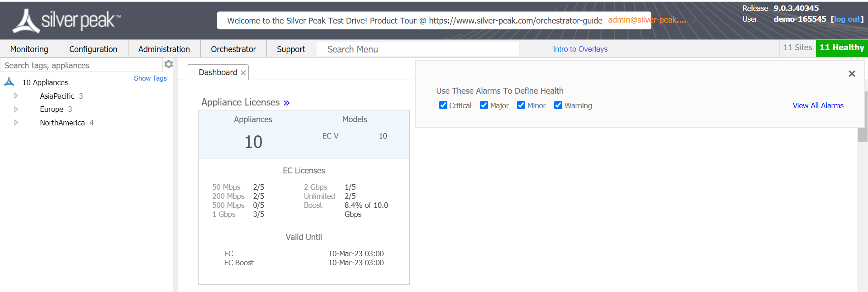The image size is (868, 292).
Task: Open the Administration menu
Action: coord(164,49)
